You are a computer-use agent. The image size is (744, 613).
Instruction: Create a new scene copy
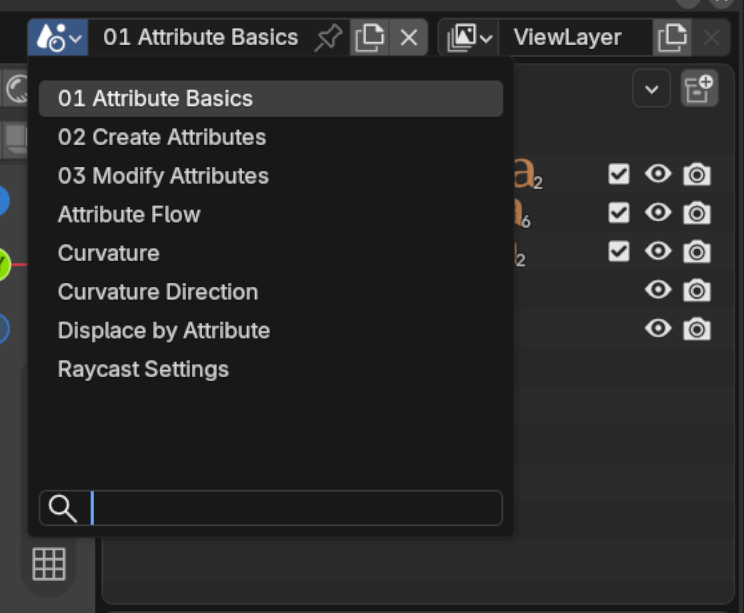pyautogui.click(x=370, y=37)
